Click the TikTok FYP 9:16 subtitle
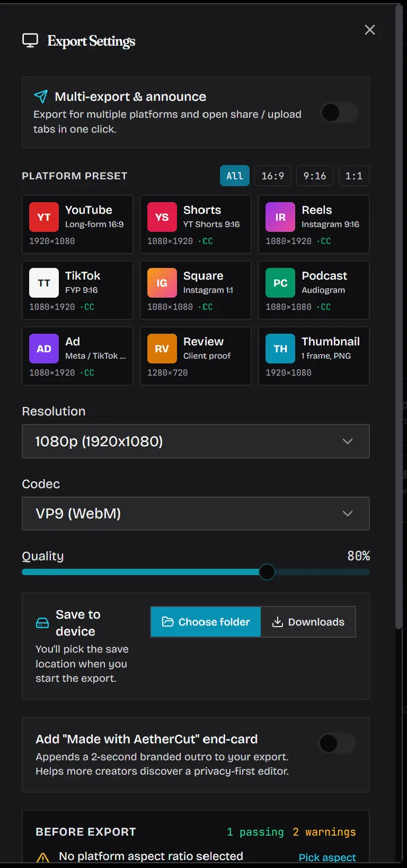Screen dimensions: 407x868 pos(82,290)
